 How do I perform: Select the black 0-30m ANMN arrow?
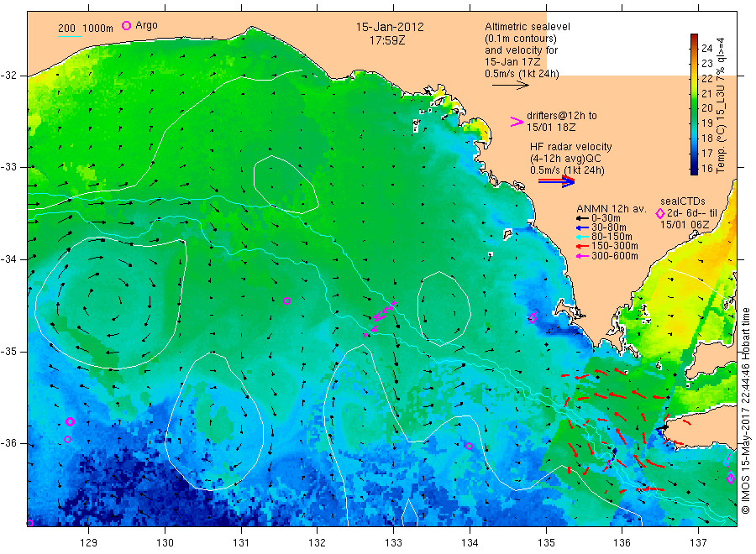pyautogui.click(x=582, y=218)
